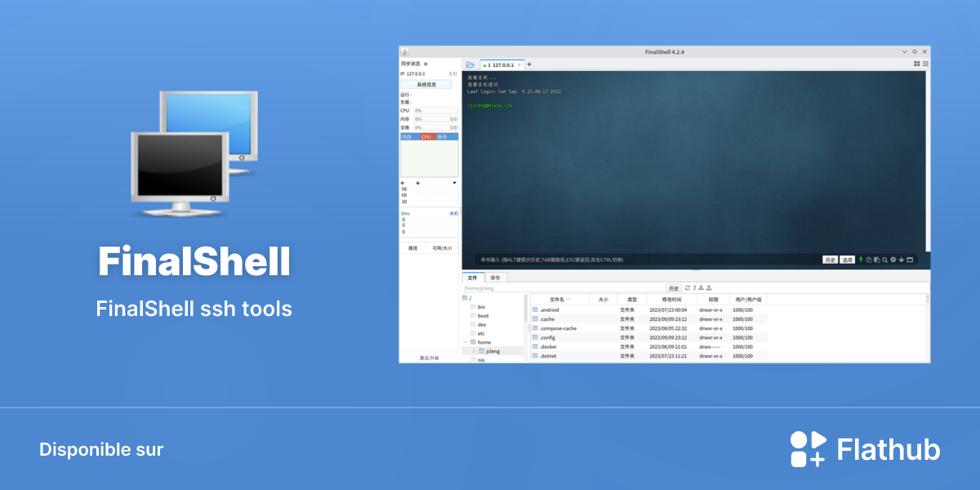Viewport: 980px width, 490px height.
Task: Click the green download speed arrow
Action: [x=417, y=183]
